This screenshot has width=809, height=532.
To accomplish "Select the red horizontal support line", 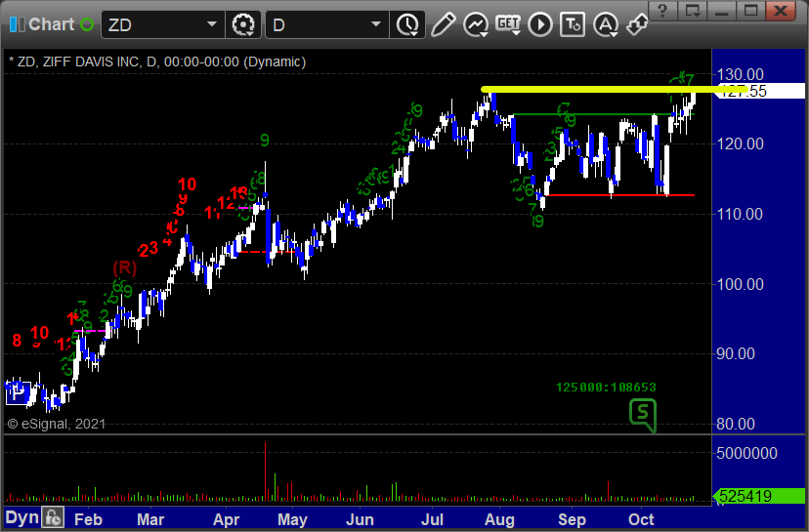I will 619,195.
